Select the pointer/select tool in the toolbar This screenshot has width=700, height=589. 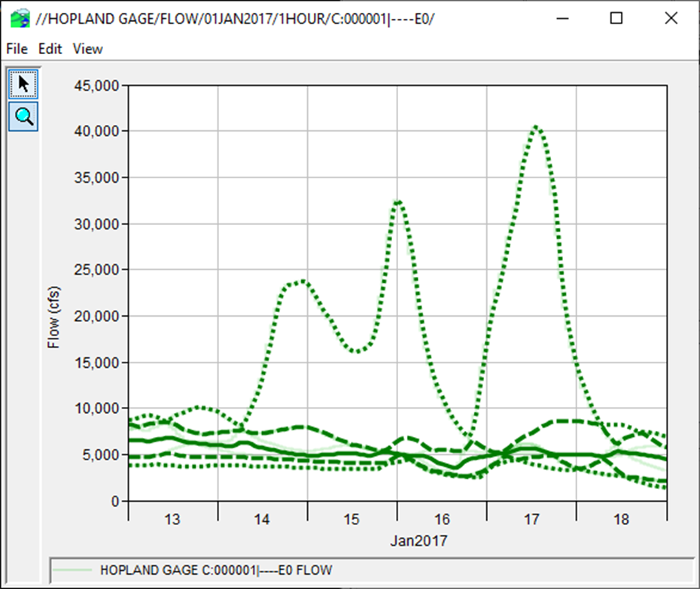pos(23,84)
